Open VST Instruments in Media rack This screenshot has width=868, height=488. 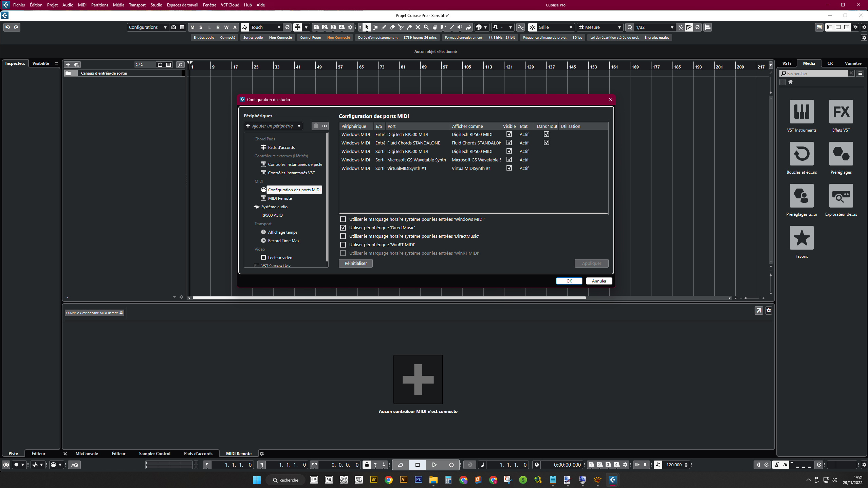801,112
